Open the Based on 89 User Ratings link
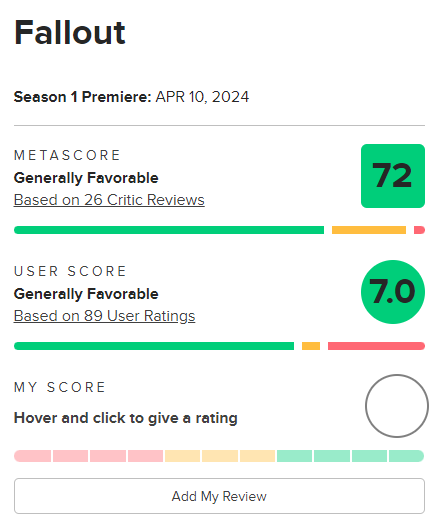The height and width of the screenshot is (527, 433). coord(104,316)
